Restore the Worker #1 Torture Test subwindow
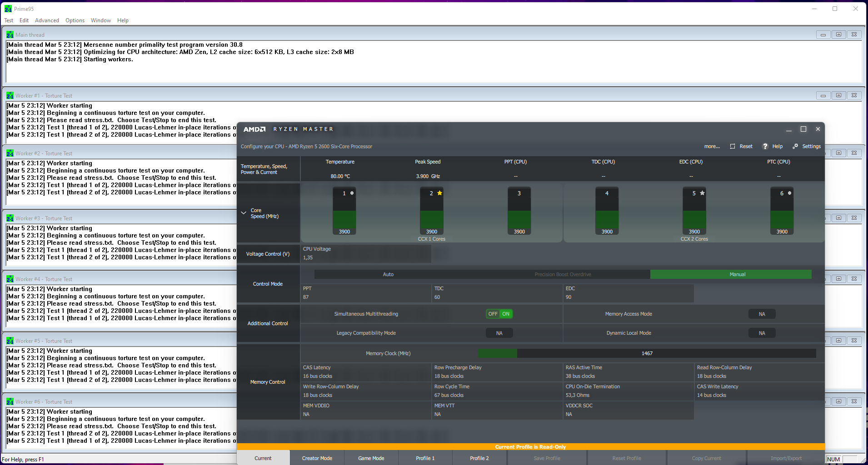The image size is (868, 465). [838, 95]
